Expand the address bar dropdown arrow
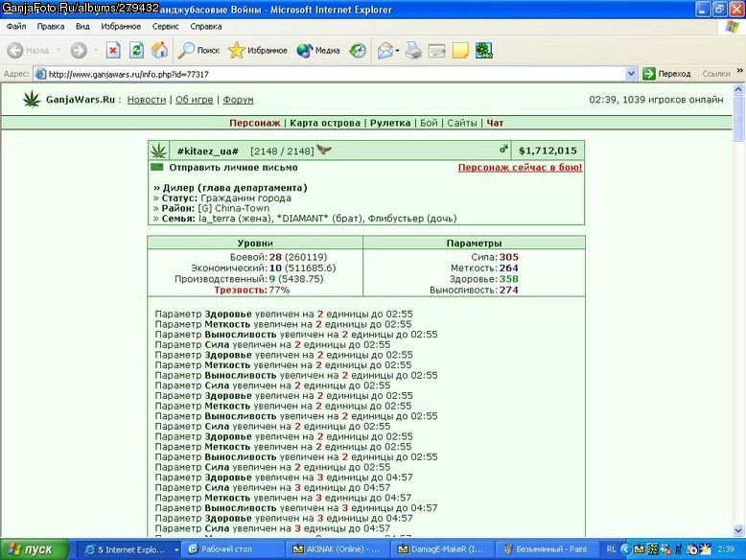Screen dimensions: 746x560 click(x=631, y=74)
